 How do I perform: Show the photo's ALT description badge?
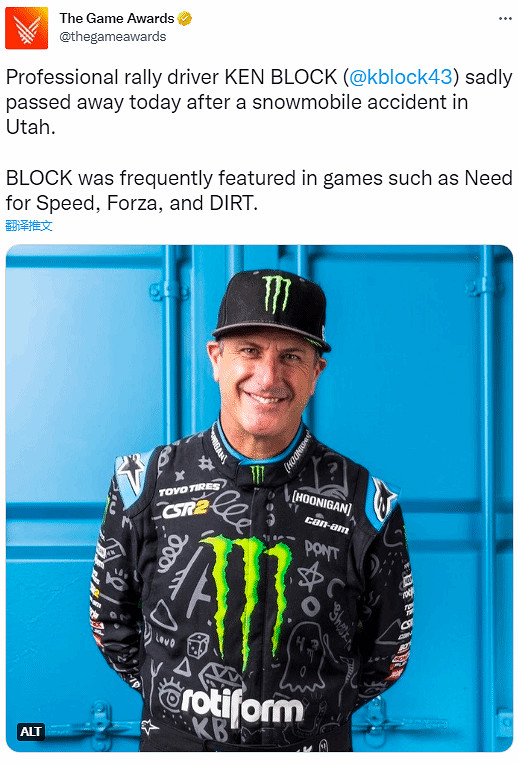pos(31,731)
